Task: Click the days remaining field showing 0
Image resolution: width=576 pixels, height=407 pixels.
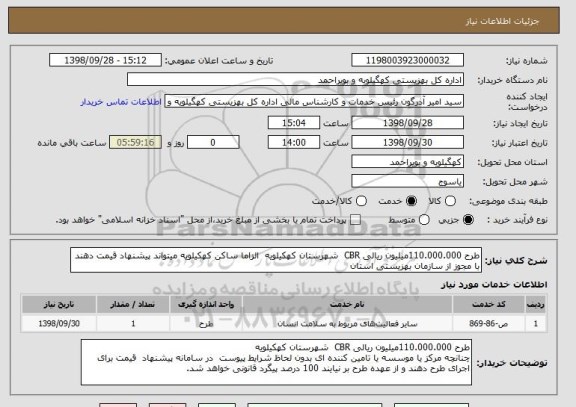Action: point(213,142)
